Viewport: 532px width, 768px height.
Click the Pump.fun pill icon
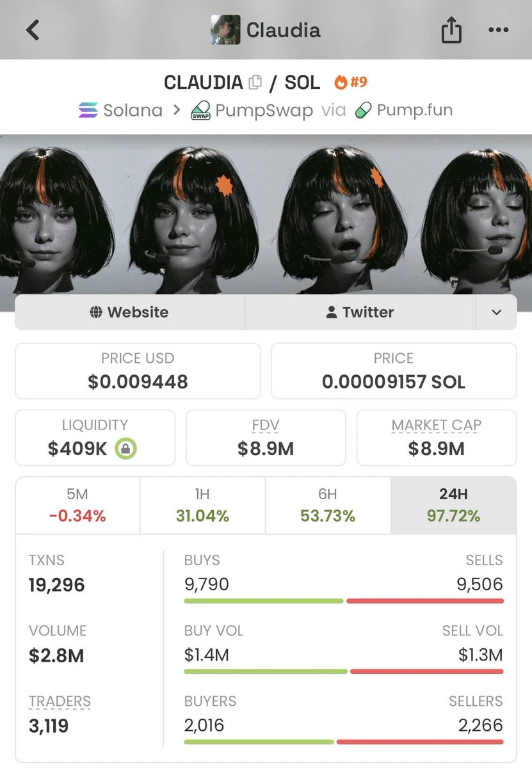(363, 111)
